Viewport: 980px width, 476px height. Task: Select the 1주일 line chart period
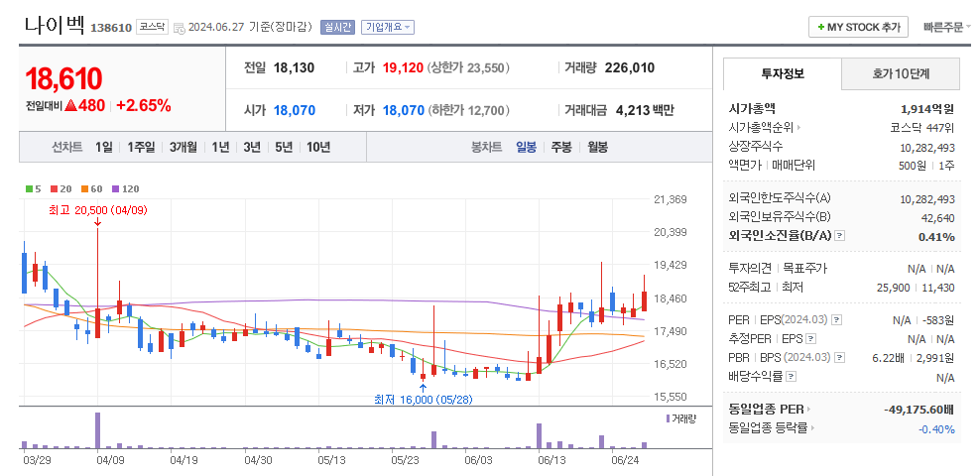[141, 148]
